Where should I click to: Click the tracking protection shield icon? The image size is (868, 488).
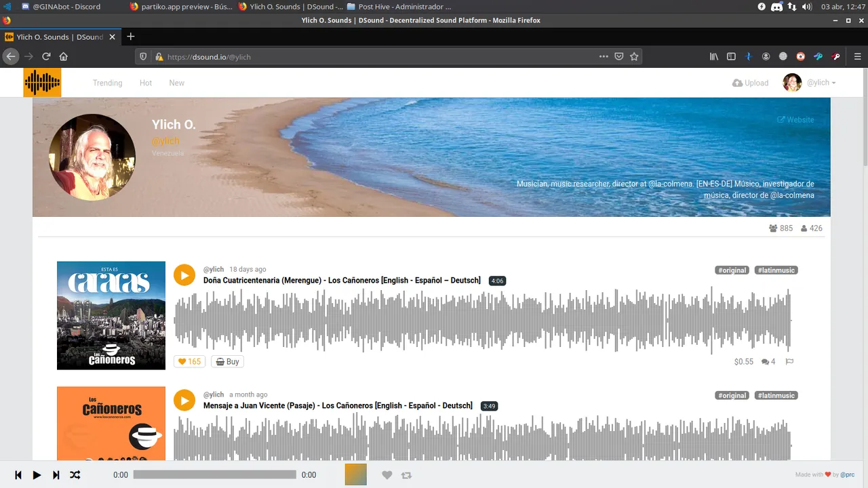point(143,56)
